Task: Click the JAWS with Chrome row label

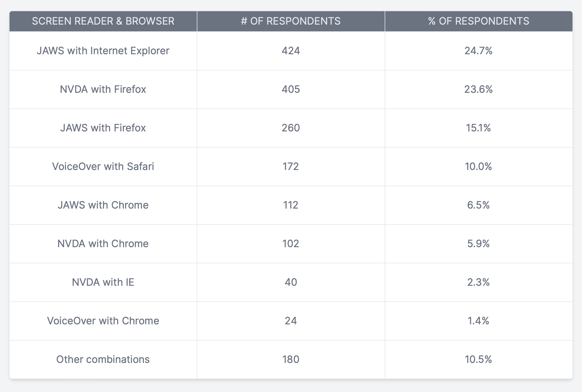Action: [103, 205]
